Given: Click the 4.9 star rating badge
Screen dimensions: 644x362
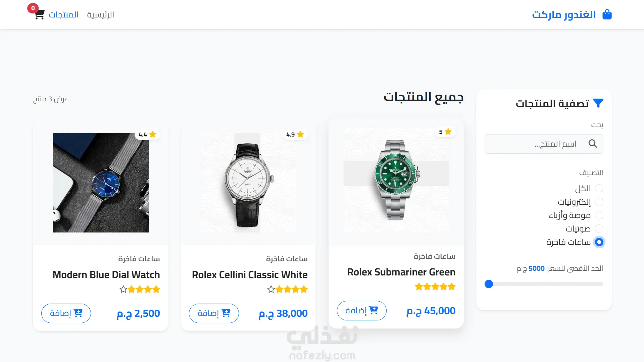Looking at the screenshot, I should click(x=295, y=134).
